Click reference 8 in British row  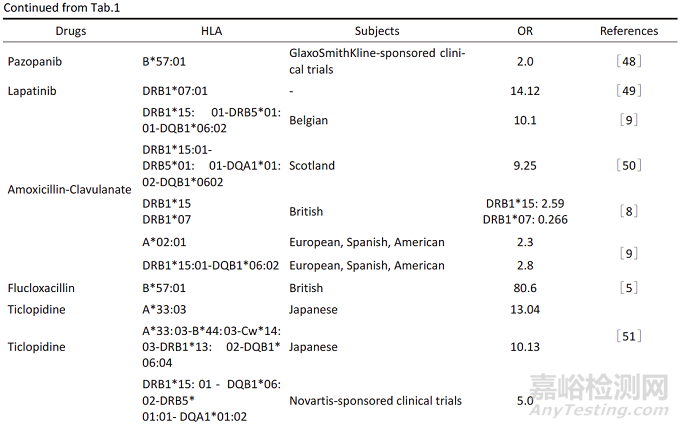629,212
